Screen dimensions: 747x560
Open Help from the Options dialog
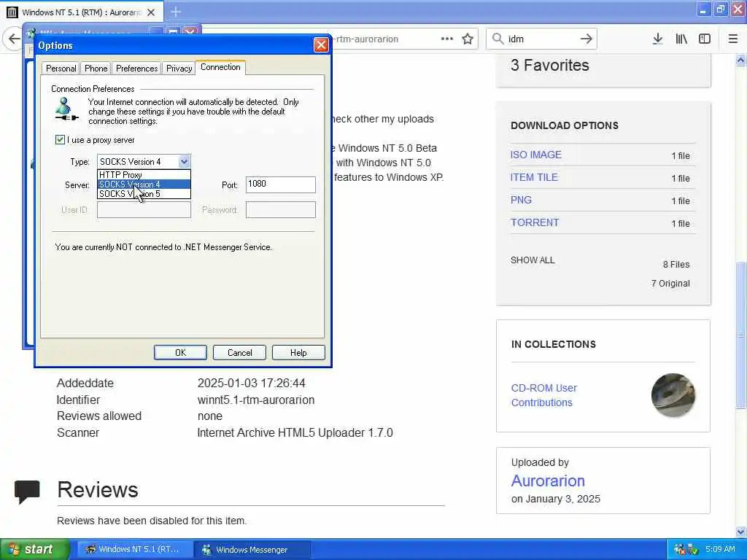coord(298,352)
